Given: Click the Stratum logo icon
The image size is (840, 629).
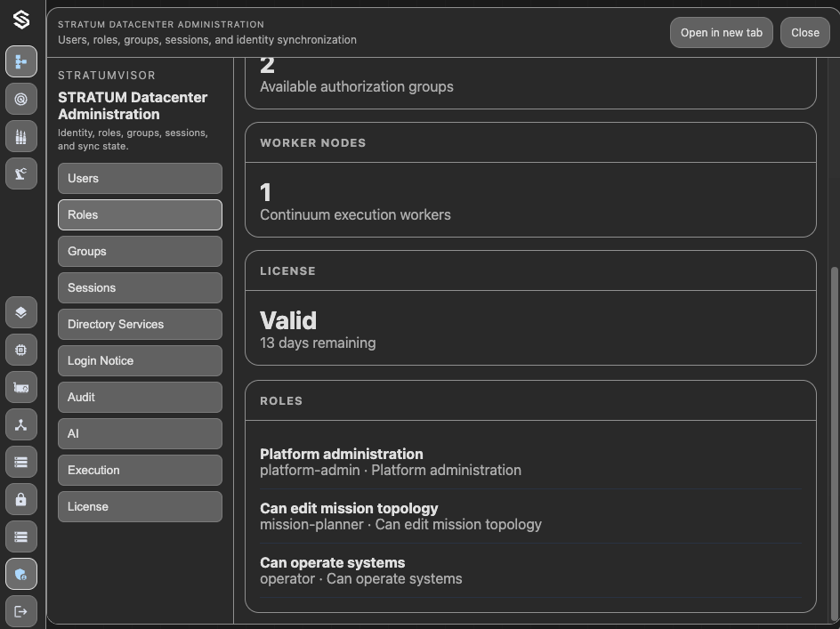Looking at the screenshot, I should [21, 20].
